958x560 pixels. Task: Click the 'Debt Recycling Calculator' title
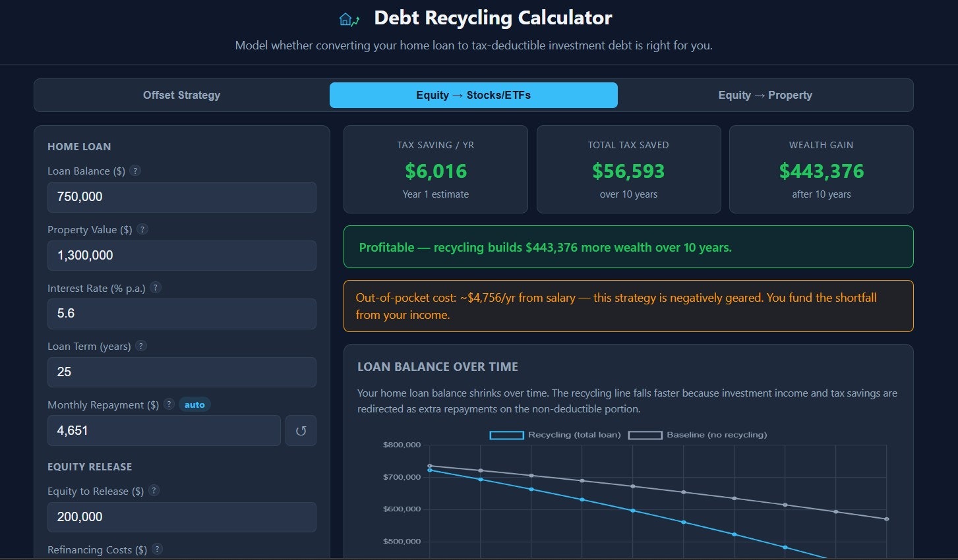tap(493, 18)
